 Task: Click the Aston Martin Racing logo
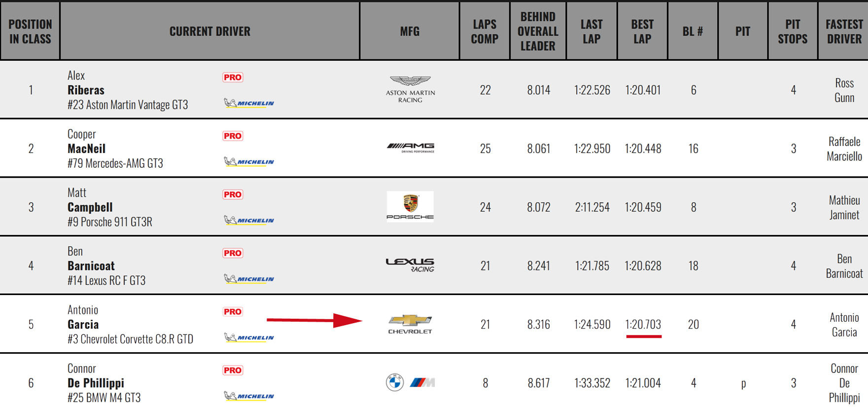coord(410,89)
